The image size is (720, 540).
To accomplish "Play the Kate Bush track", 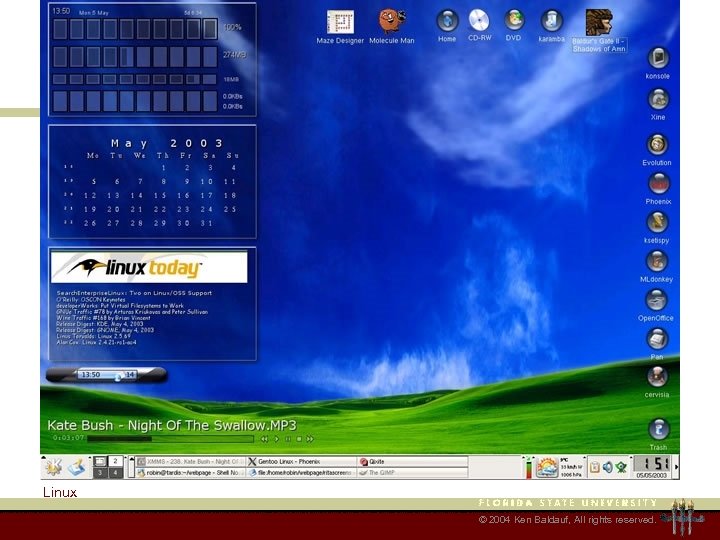I will coord(276,439).
